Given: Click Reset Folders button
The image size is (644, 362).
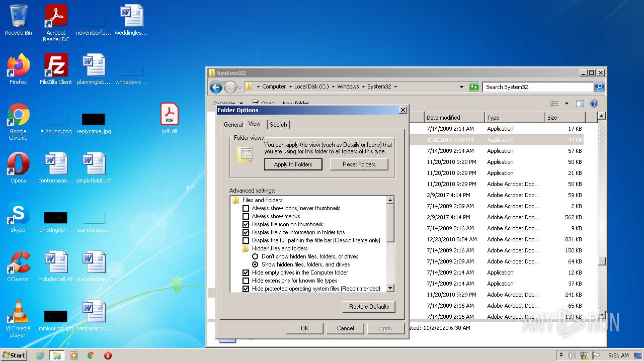Looking at the screenshot, I should [x=359, y=164].
